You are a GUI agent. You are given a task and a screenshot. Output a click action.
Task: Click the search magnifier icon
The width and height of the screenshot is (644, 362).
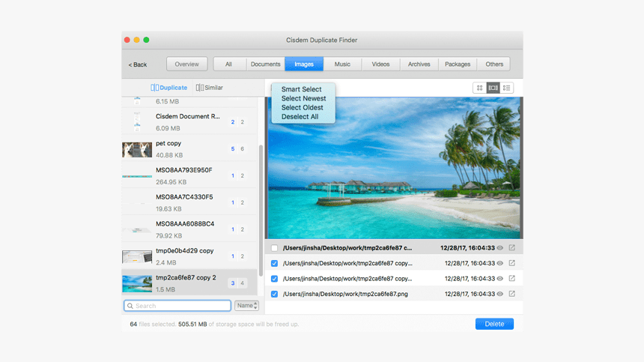click(x=130, y=306)
